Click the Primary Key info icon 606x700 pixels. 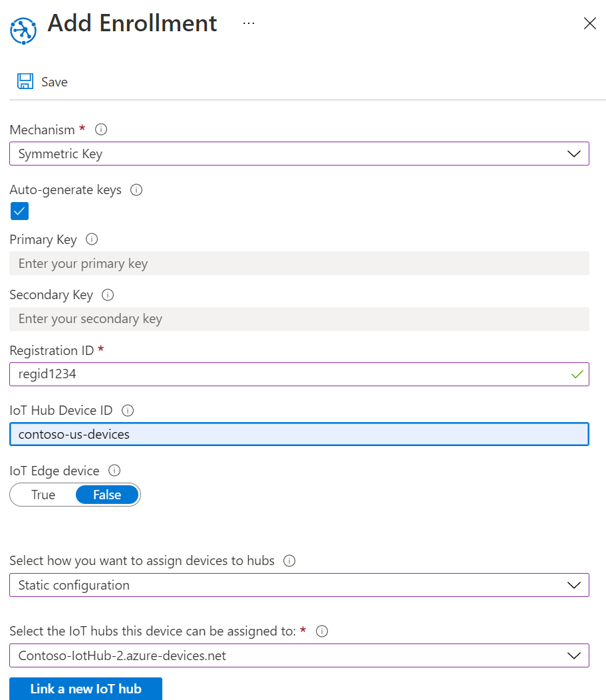(92, 239)
